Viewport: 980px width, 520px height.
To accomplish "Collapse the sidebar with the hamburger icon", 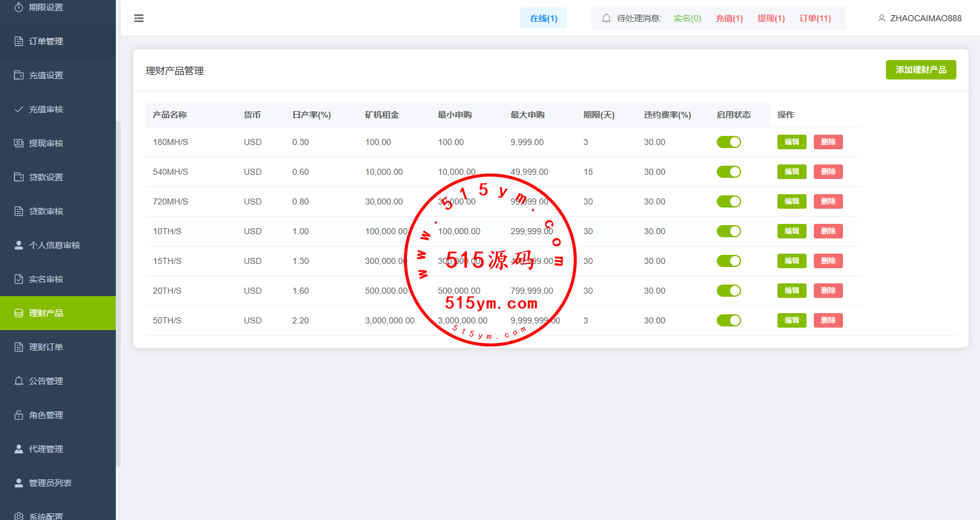I will click(x=139, y=18).
